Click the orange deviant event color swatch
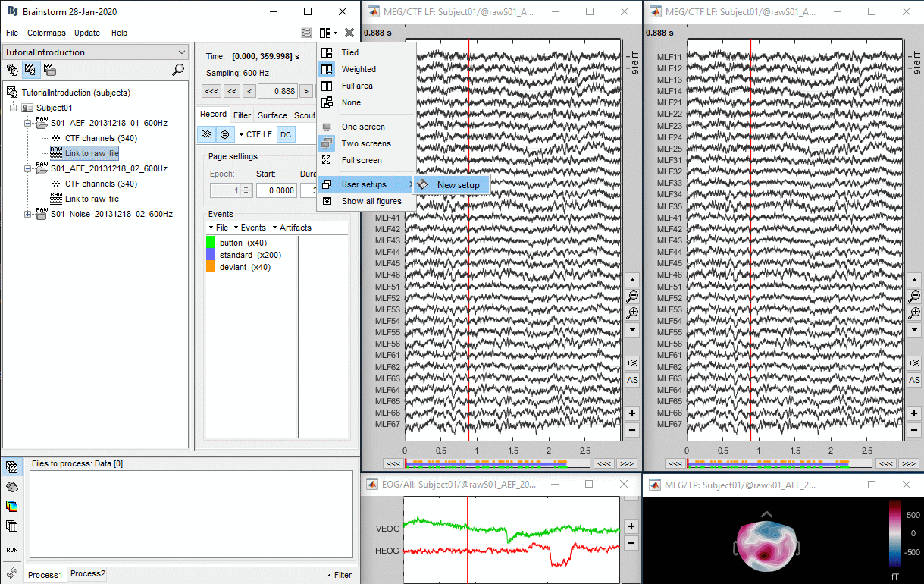Screen dimensions: 924x584 (x=211, y=267)
